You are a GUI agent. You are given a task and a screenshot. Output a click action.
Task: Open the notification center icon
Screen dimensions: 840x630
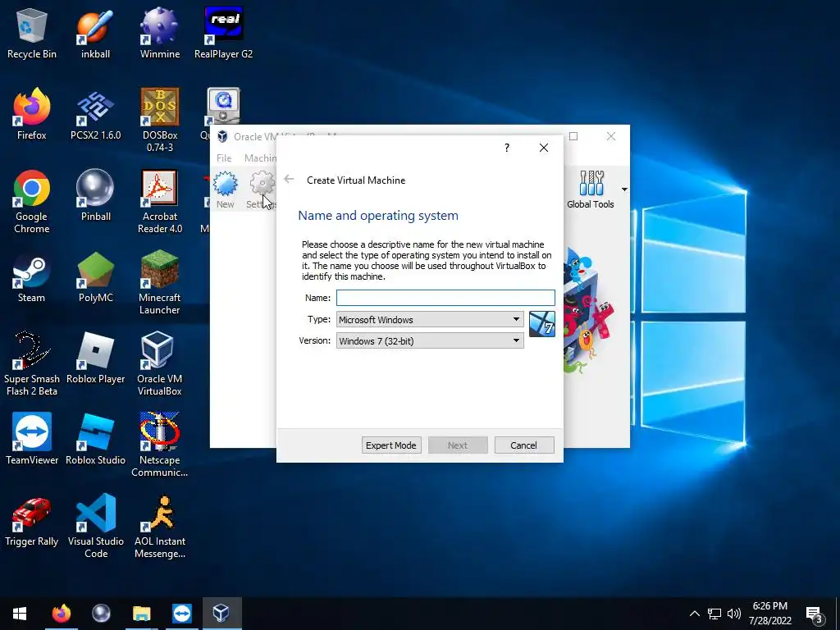click(815, 614)
